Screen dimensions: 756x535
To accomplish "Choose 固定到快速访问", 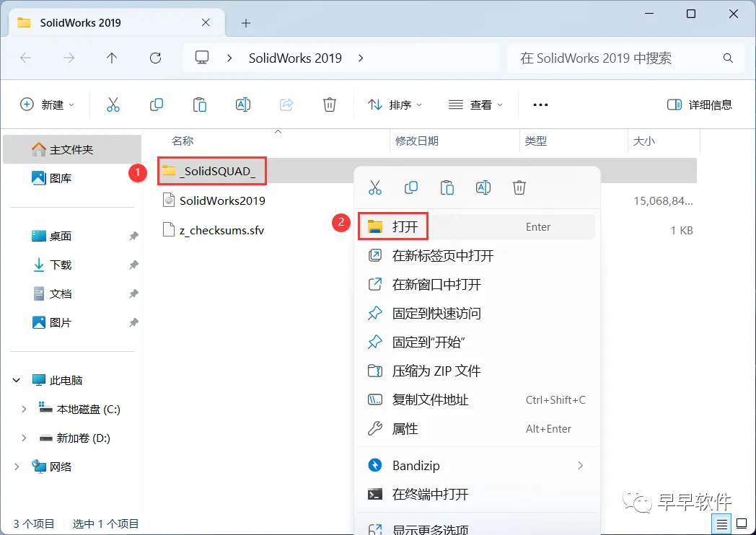I will coord(477,314).
